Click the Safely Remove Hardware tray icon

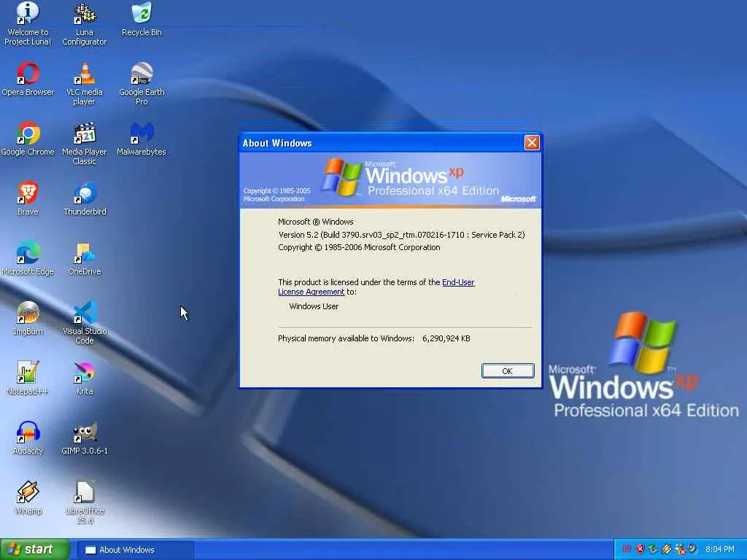coord(652,550)
